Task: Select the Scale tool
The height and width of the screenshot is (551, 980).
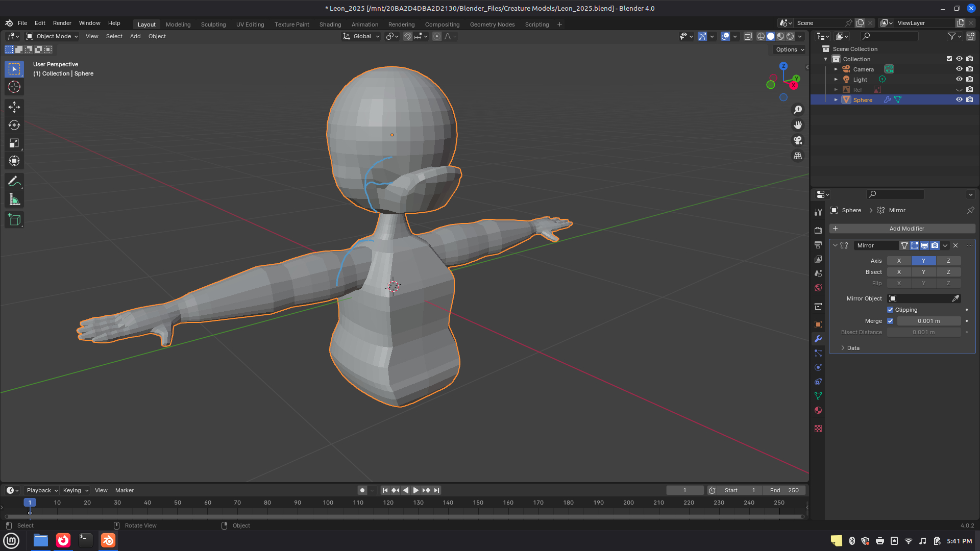Action: [14, 143]
